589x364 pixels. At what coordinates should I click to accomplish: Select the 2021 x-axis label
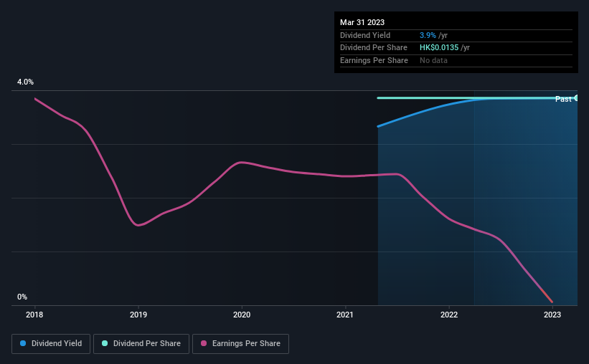[x=345, y=315]
